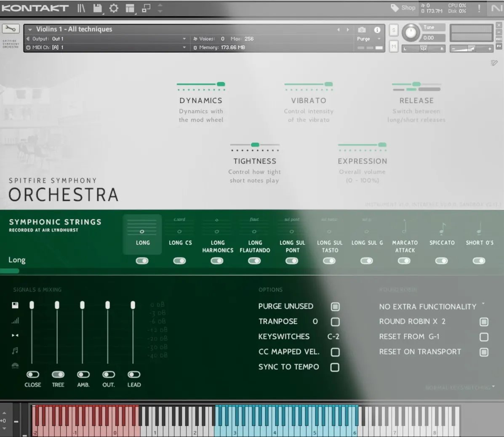Open the Kontakt library browser icon
This screenshot has height=437, width=504.
81,8
